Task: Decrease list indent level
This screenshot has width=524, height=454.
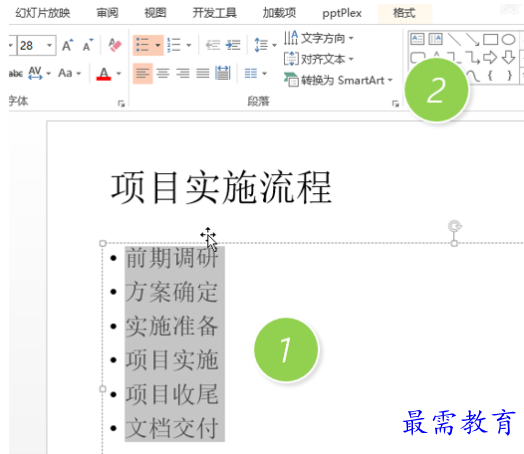Action: (x=213, y=45)
